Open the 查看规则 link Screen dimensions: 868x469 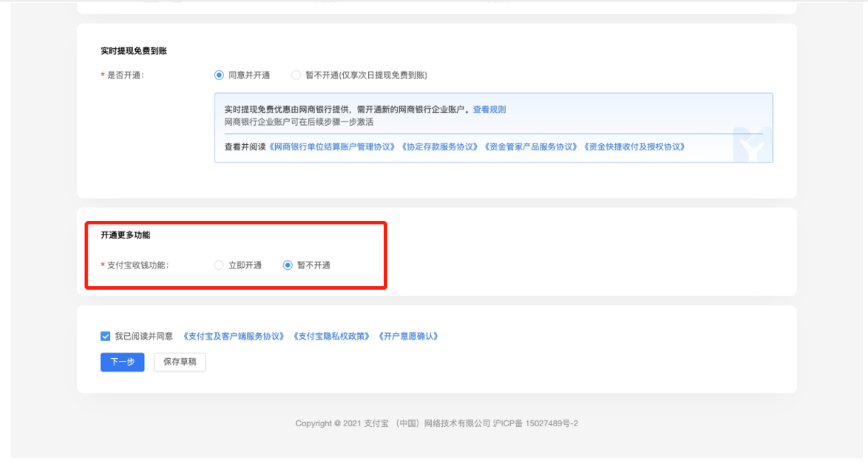tap(490, 109)
